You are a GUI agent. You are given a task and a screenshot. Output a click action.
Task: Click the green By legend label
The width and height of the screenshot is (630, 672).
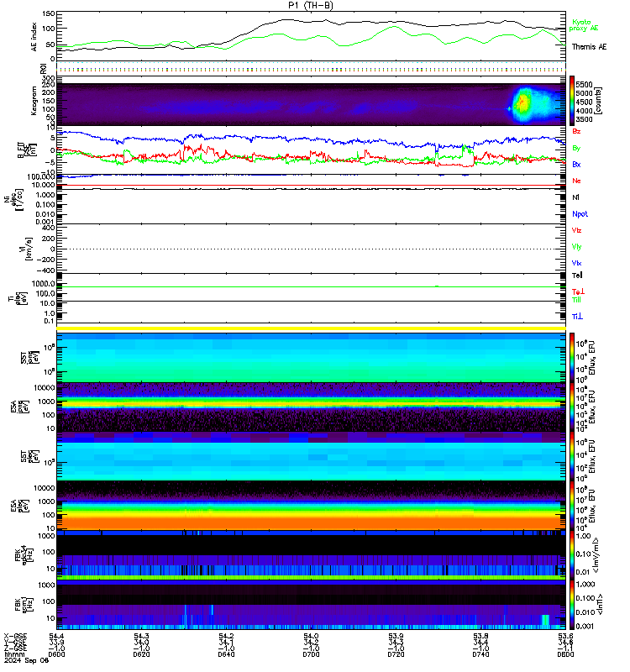tap(576, 148)
